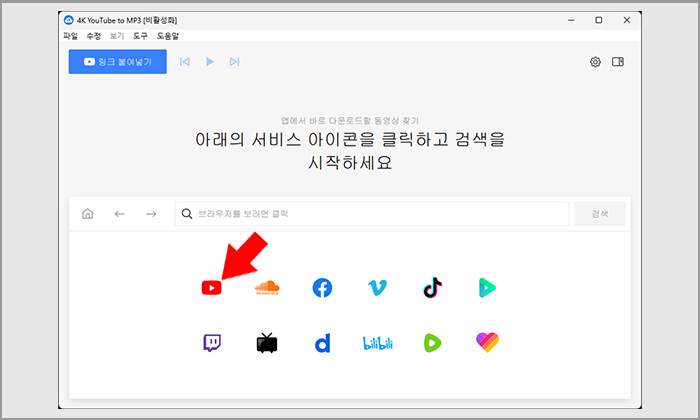Screen dimensions: 700x420
Task: Open Vimeo service icon
Action: tap(377, 288)
